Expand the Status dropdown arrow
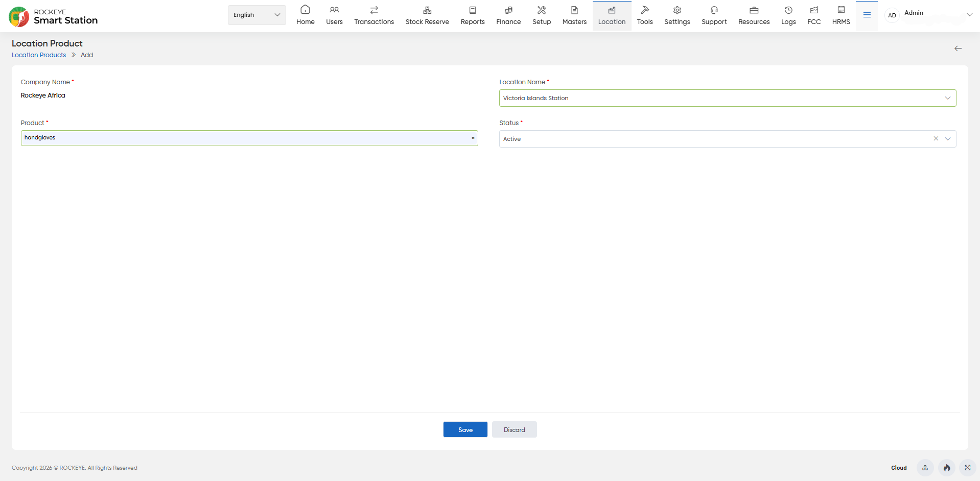Screen dimensions: 980x481 (947, 139)
